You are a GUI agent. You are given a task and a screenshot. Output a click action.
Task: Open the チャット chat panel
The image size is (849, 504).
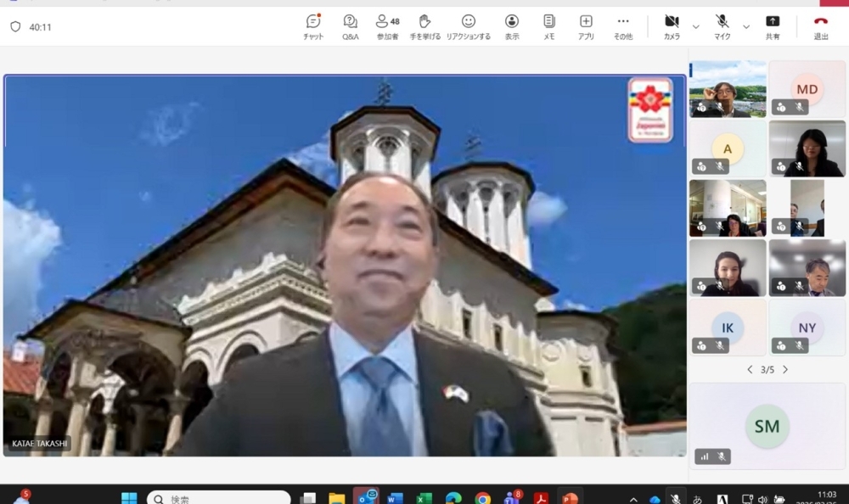[313, 26]
